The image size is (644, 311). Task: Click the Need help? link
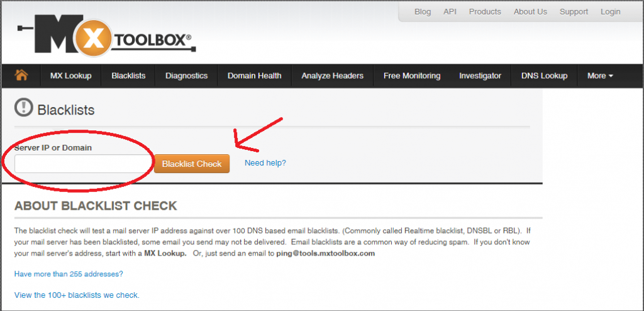(x=265, y=163)
